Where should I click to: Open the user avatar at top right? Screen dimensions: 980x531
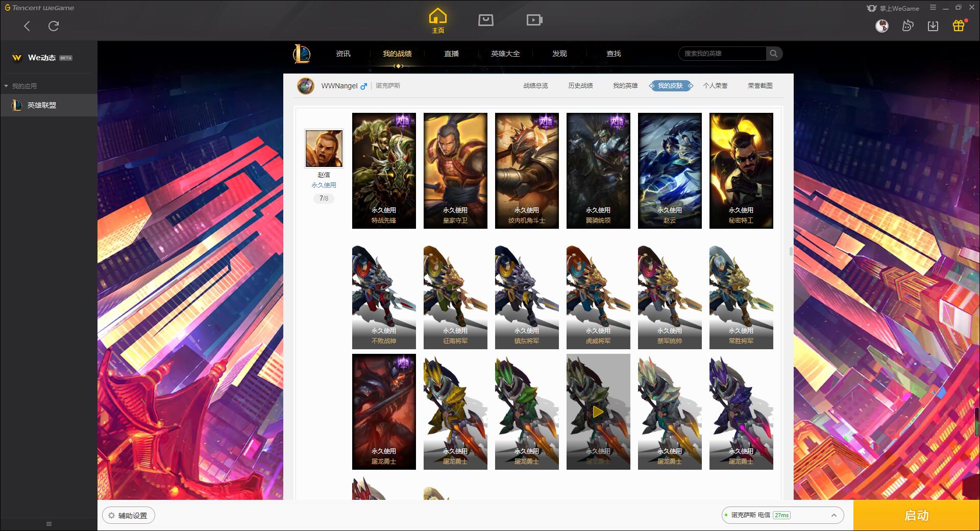(881, 26)
